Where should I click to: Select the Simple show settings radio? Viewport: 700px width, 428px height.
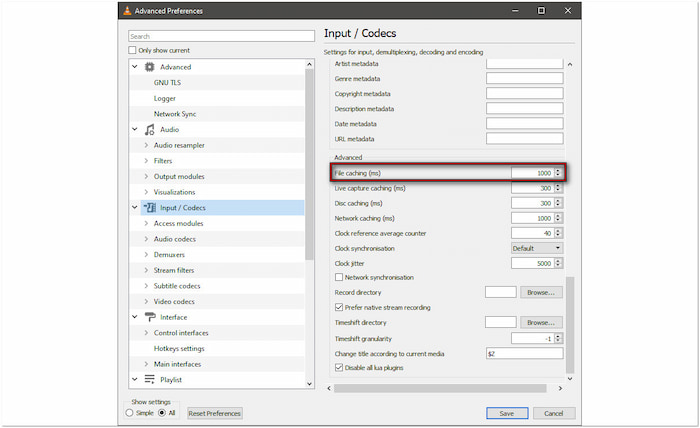coord(129,413)
